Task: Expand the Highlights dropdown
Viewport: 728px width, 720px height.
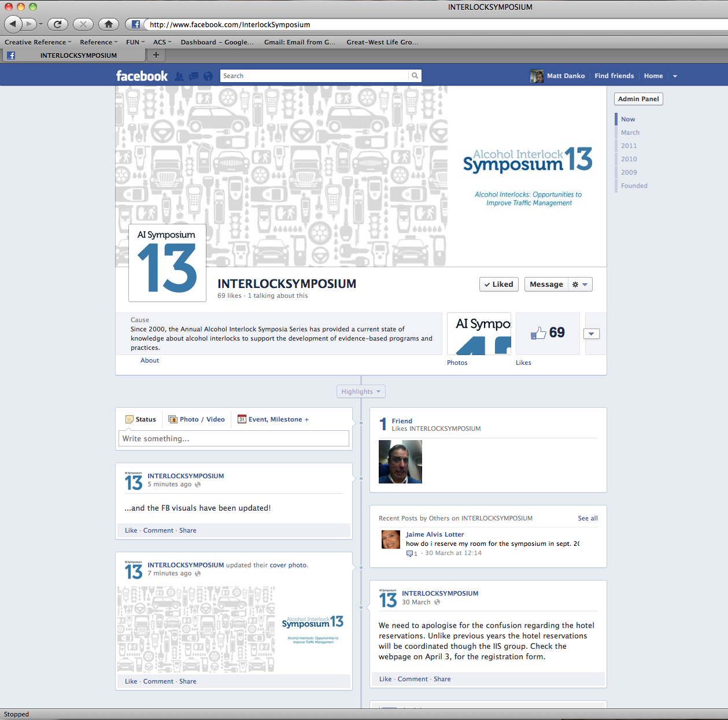Action: [x=361, y=392]
